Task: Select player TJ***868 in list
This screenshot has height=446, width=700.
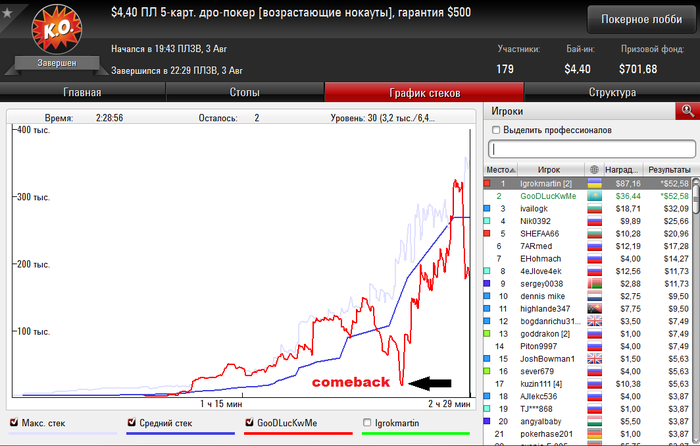Action: point(588,408)
